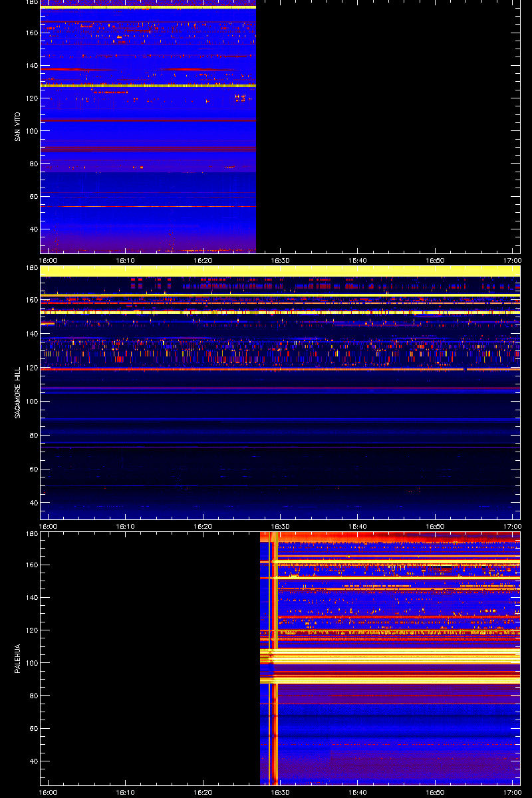
Task: Click San Vito panel's 16:00 time label
Action: pos(49,261)
